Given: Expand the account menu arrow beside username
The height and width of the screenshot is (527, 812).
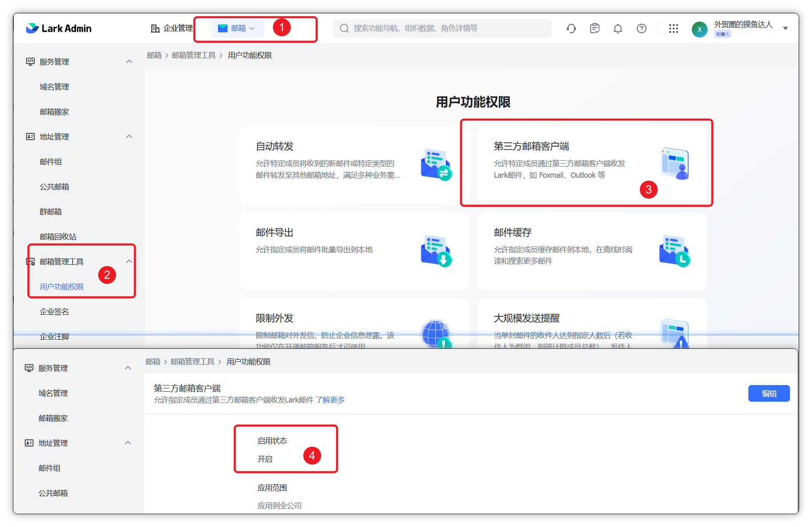Looking at the screenshot, I should pyautogui.click(x=785, y=28).
